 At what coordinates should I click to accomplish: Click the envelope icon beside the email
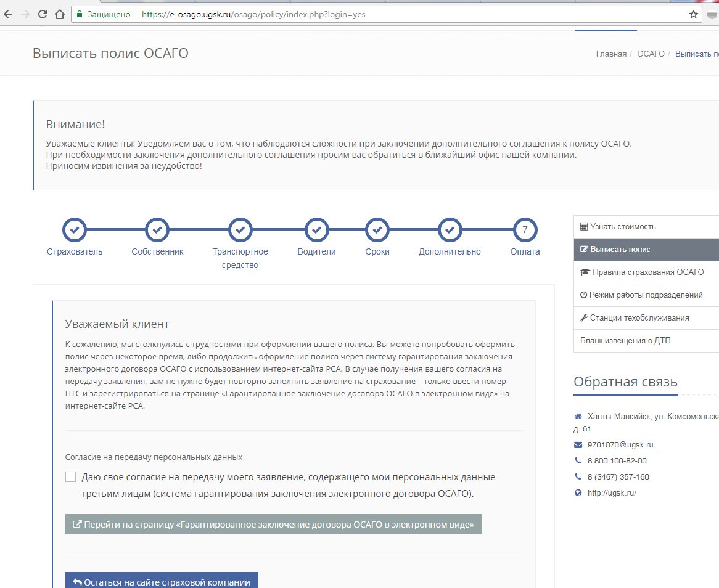pyautogui.click(x=578, y=444)
